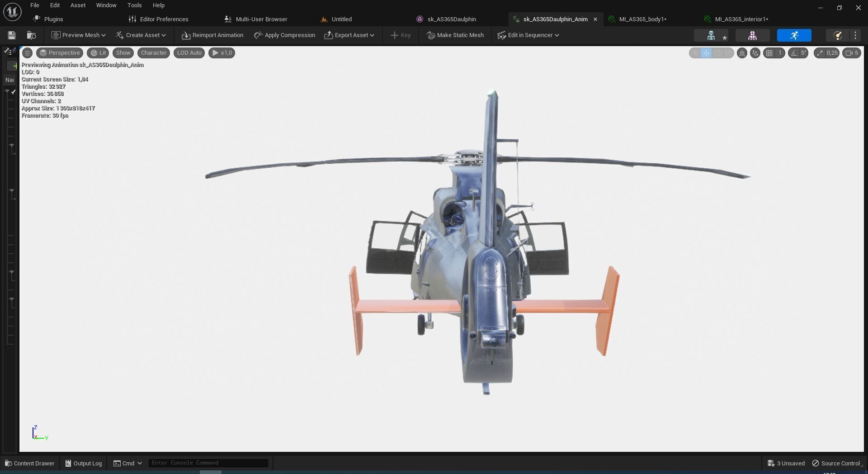Save the current animation asset
Image resolution: width=868 pixels, height=474 pixels.
coord(12,35)
